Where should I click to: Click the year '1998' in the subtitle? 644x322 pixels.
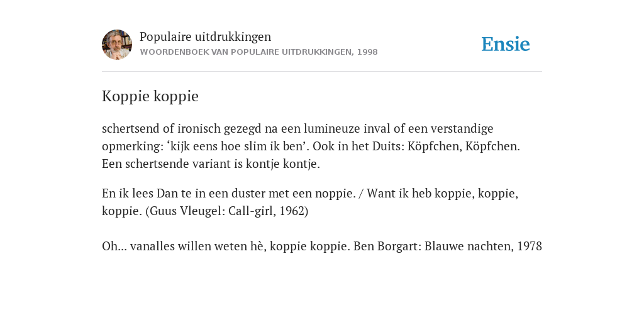click(367, 52)
